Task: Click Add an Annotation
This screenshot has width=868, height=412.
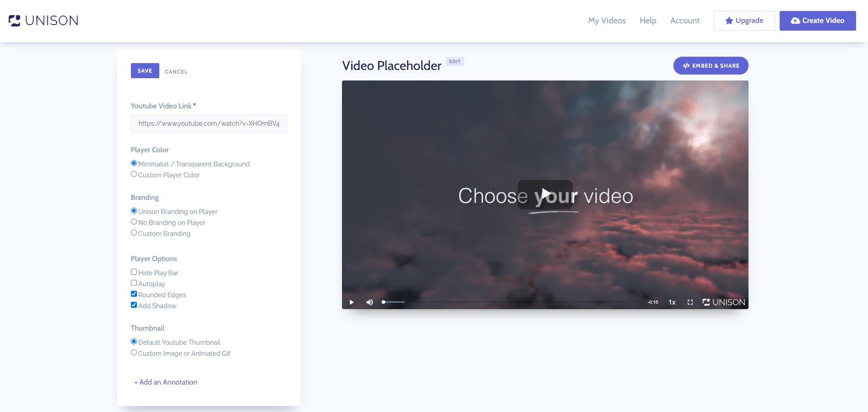Action: click(x=166, y=382)
